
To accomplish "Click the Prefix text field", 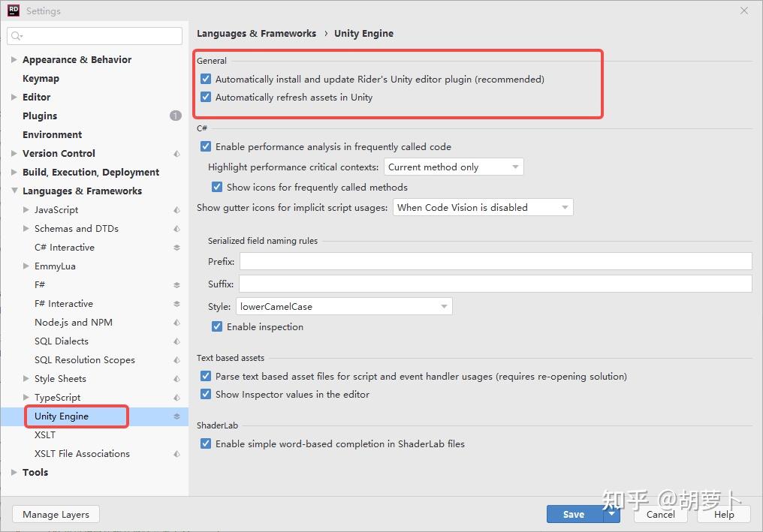I will 495,262.
